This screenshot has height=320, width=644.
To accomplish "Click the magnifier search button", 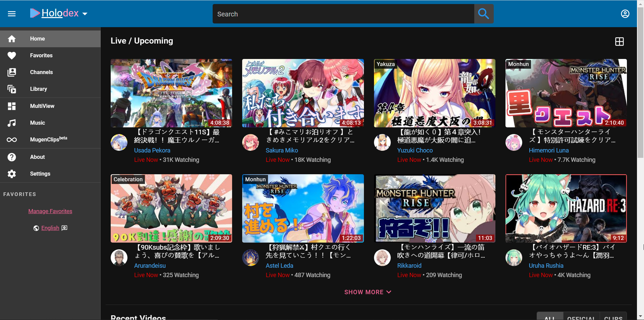I will click(483, 14).
